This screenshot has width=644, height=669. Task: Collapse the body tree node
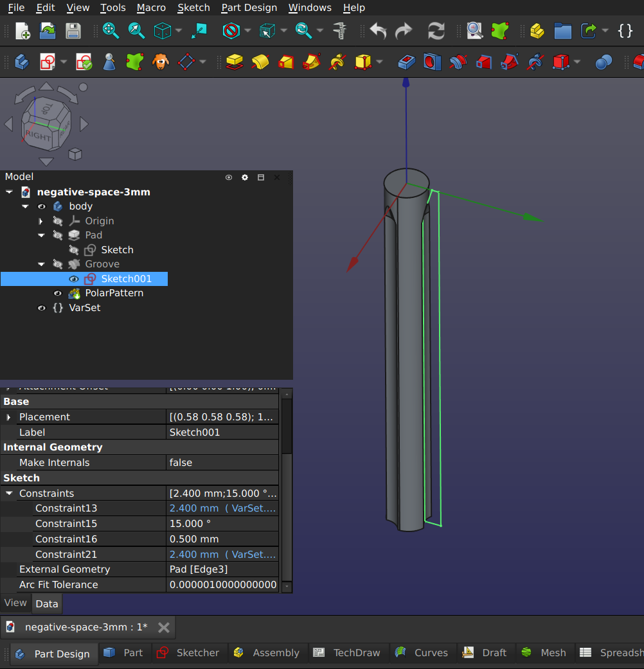(25, 206)
